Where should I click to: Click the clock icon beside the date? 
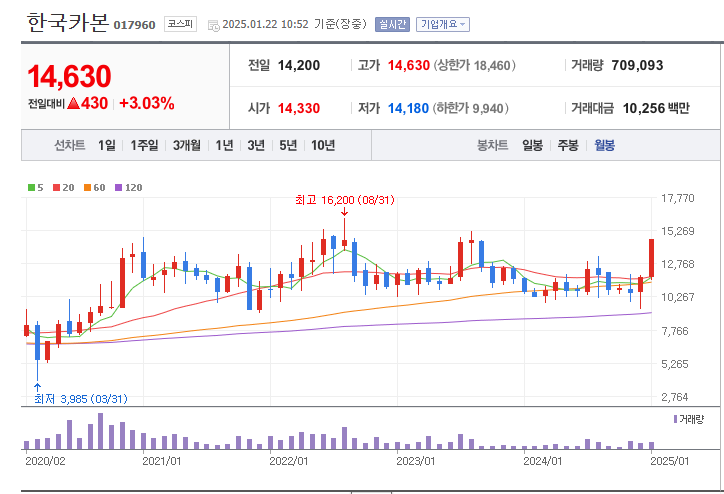tap(213, 25)
